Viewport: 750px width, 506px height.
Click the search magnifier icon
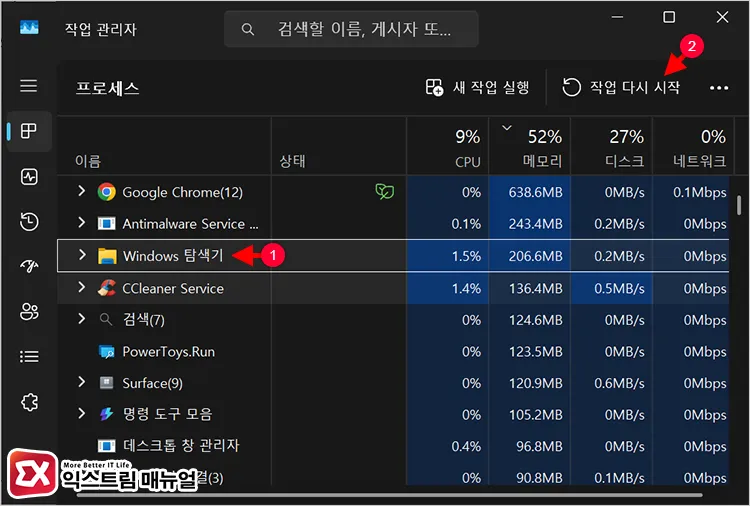pos(247,30)
